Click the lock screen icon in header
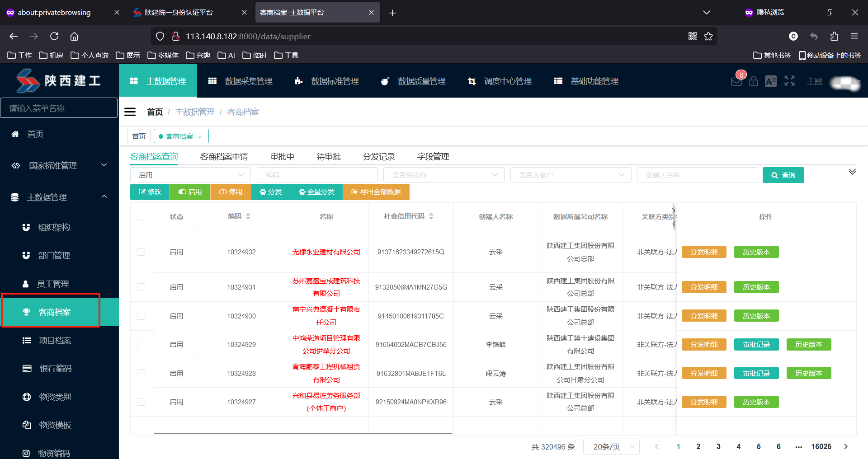Screen dimensions: 868x459 [753, 81]
